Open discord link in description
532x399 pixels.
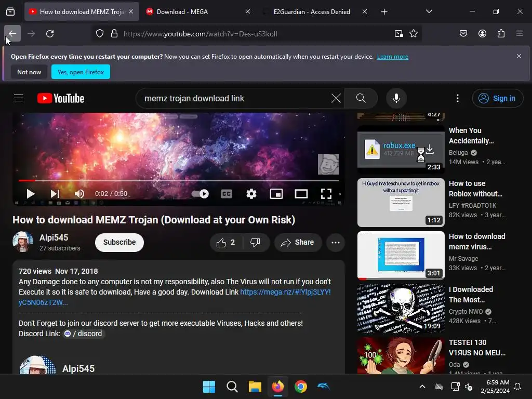pos(84,334)
